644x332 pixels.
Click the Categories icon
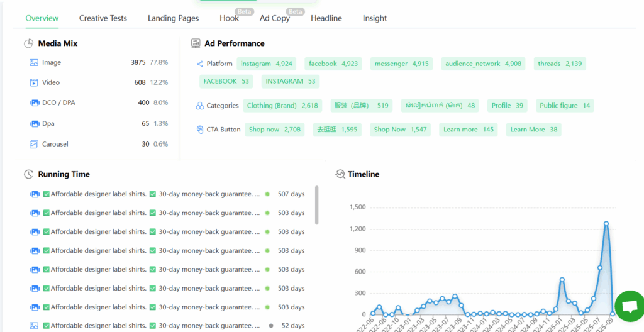coord(199,106)
